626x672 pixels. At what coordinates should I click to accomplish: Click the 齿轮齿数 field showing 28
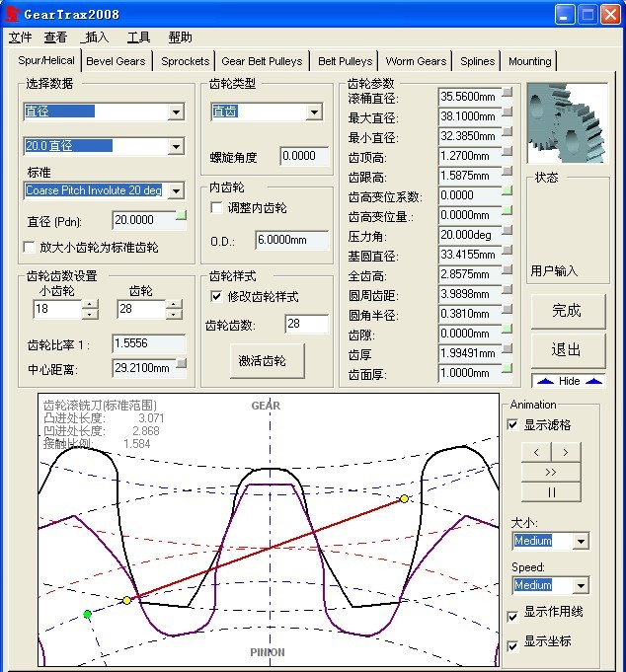tap(306, 324)
